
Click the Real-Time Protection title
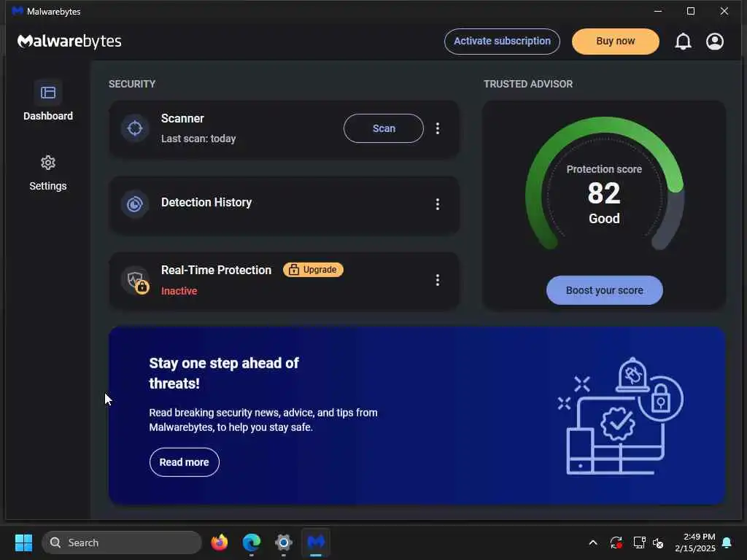(216, 270)
